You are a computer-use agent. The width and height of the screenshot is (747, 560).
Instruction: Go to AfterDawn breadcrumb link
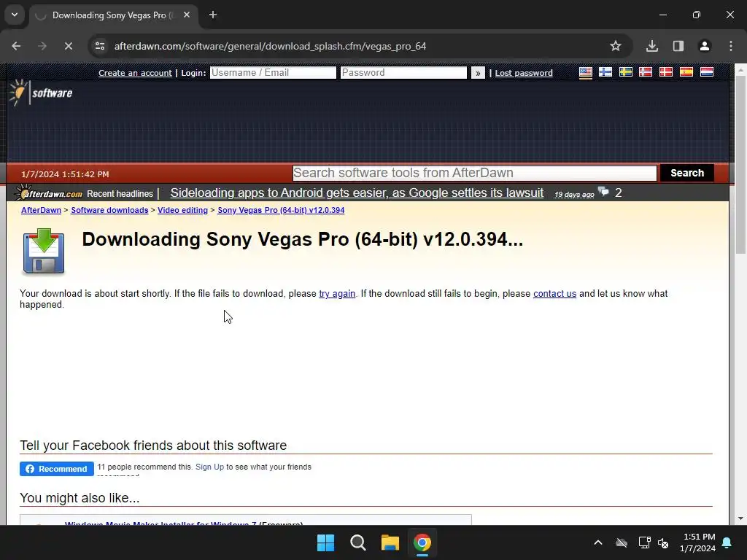(x=41, y=210)
